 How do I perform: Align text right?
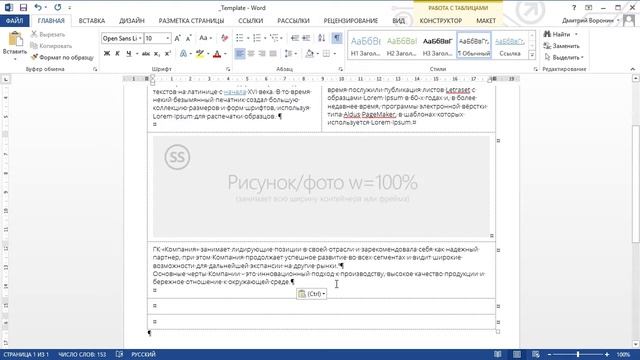tap(262, 53)
